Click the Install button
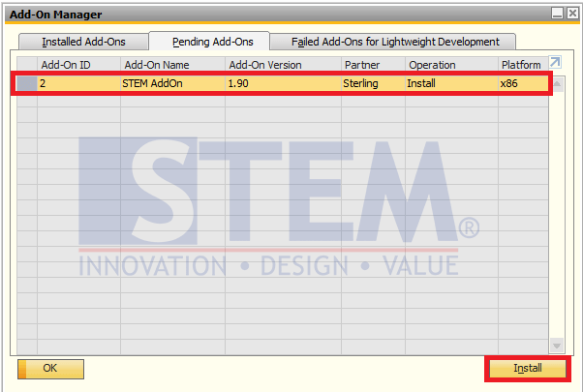The width and height of the screenshot is (583, 392). 527,368
